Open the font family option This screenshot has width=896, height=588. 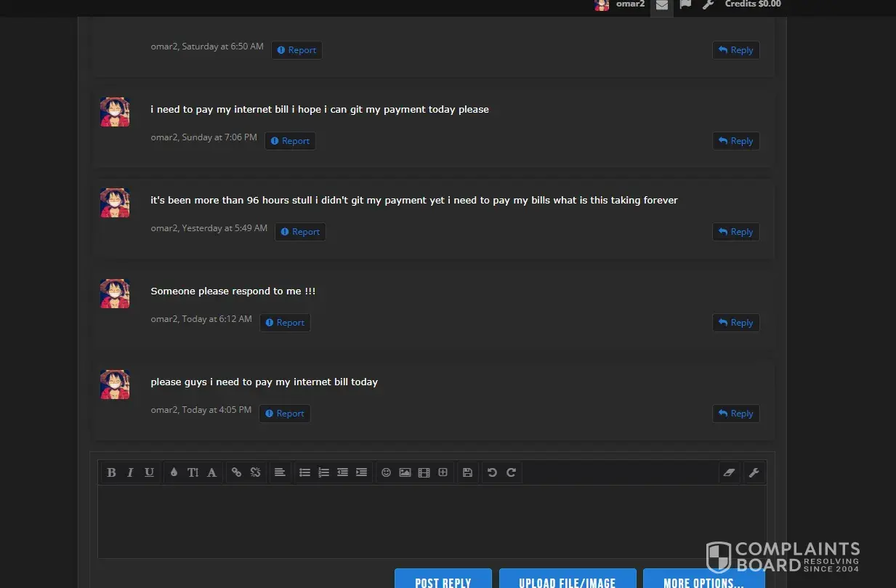(x=211, y=472)
